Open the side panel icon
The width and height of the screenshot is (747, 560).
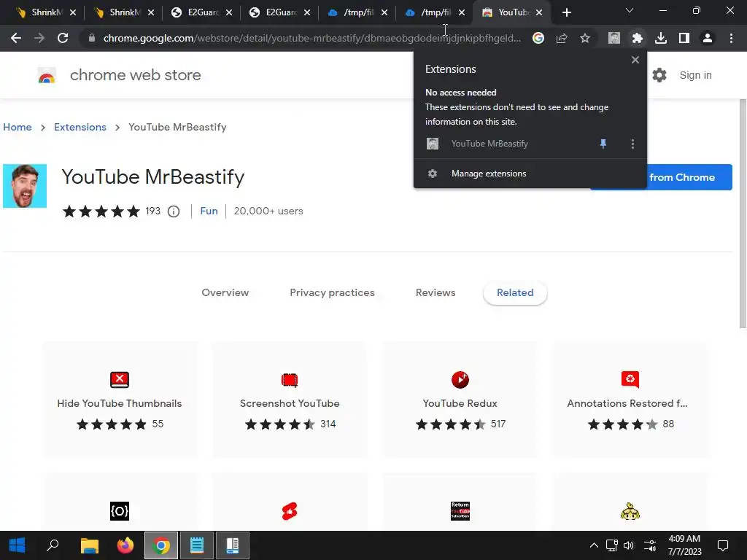click(x=684, y=38)
